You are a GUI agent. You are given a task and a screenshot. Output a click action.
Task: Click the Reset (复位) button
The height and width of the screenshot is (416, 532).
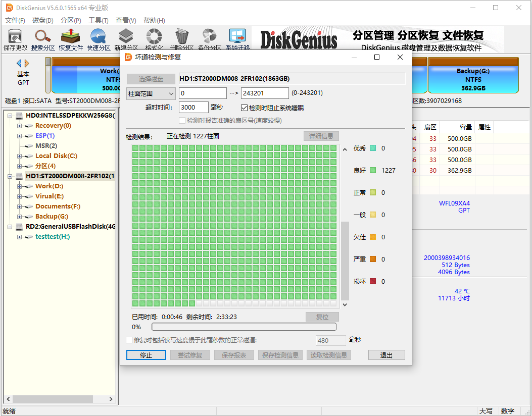pyautogui.click(x=322, y=317)
